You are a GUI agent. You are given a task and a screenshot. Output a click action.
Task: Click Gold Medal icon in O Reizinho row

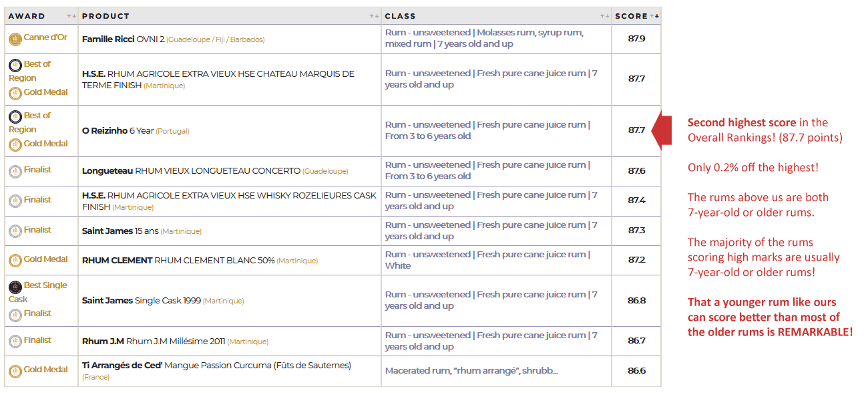15,145
